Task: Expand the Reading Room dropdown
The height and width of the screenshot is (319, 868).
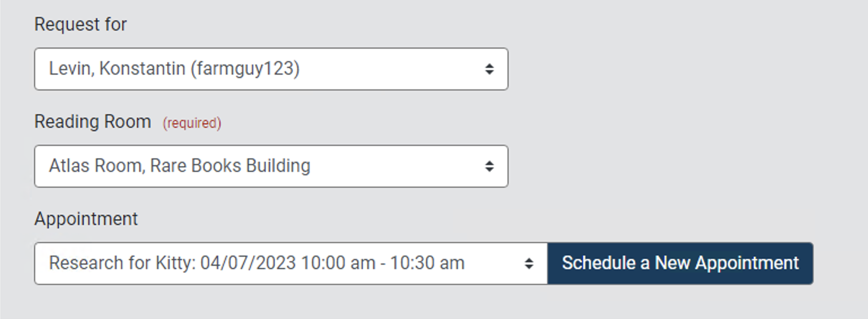Action: (x=271, y=166)
